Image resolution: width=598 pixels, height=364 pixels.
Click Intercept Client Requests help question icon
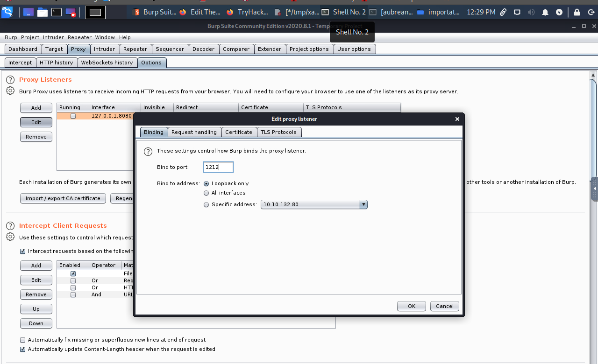10,226
